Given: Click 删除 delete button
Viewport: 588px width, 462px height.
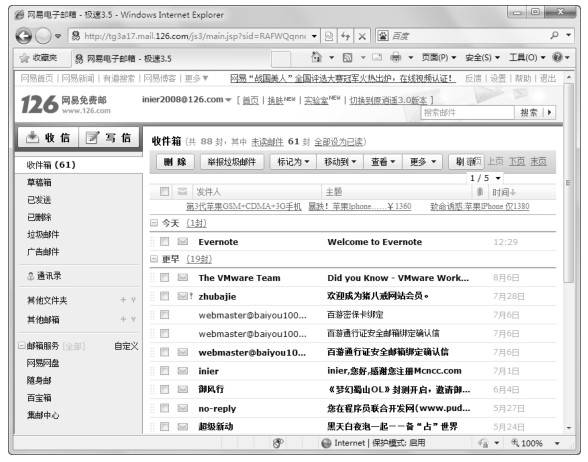Looking at the screenshot, I should point(175,162).
